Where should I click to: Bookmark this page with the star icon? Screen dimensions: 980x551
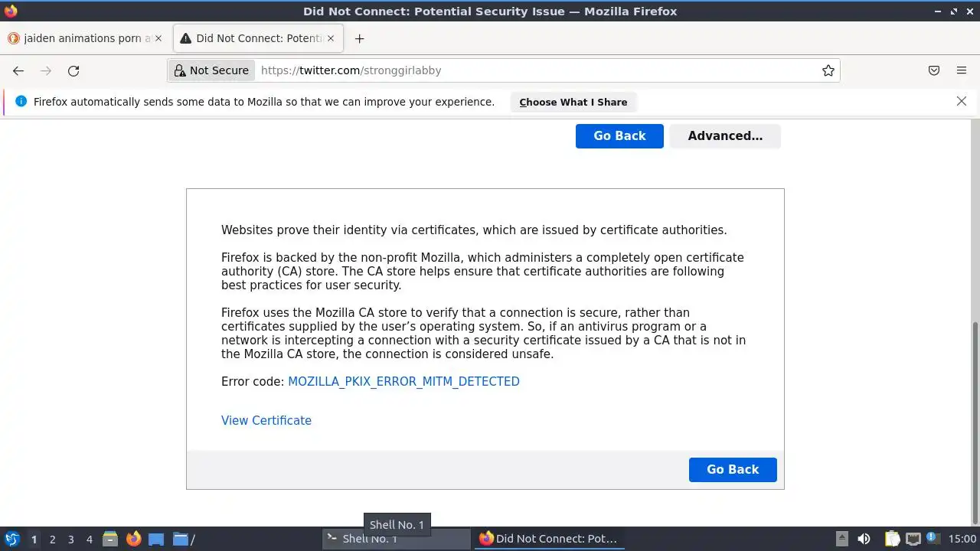pyautogui.click(x=828, y=70)
